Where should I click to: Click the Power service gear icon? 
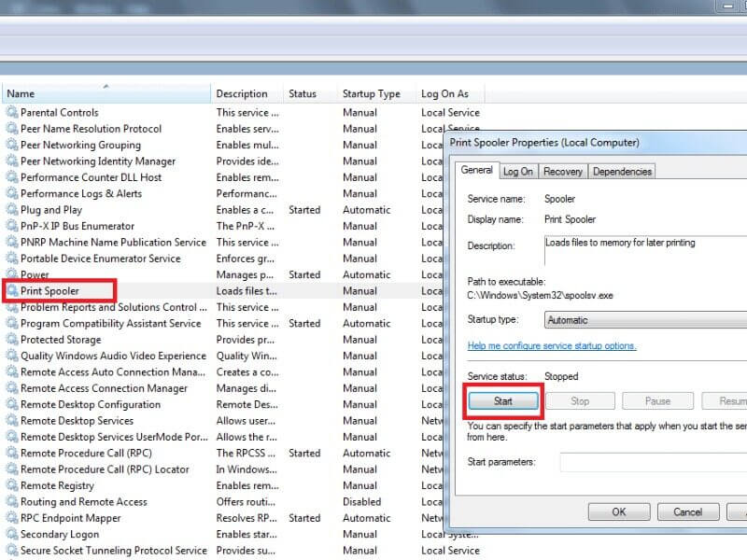point(12,275)
